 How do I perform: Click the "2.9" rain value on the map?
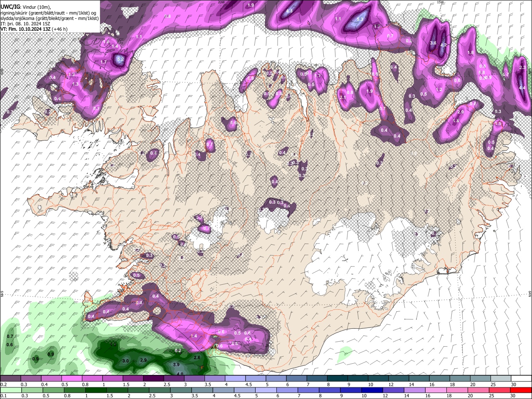pos(143,360)
